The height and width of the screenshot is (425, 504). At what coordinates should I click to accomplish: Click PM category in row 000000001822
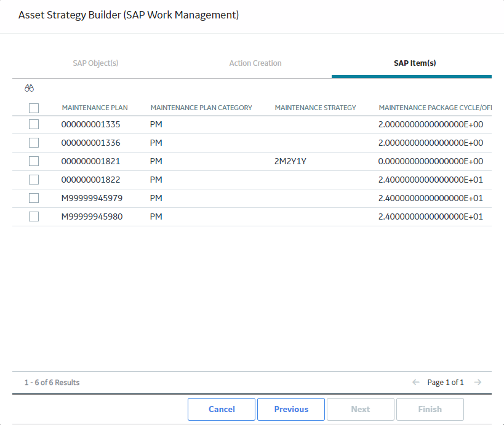(156, 180)
